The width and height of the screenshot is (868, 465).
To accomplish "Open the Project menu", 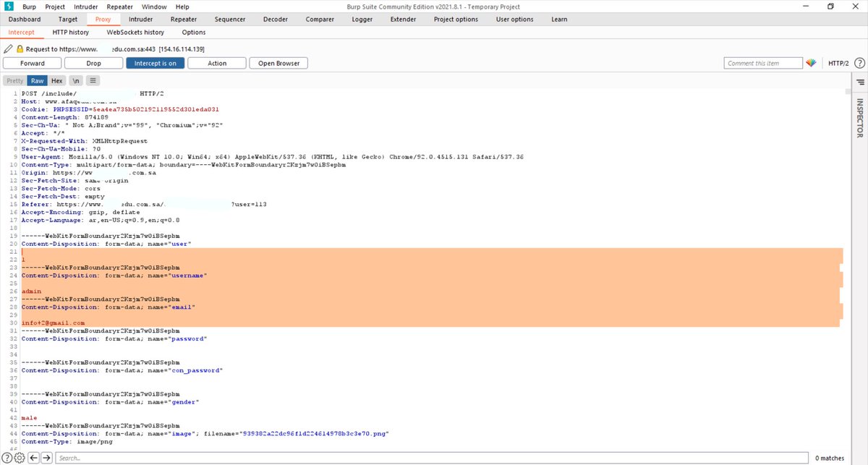I will click(x=54, y=7).
